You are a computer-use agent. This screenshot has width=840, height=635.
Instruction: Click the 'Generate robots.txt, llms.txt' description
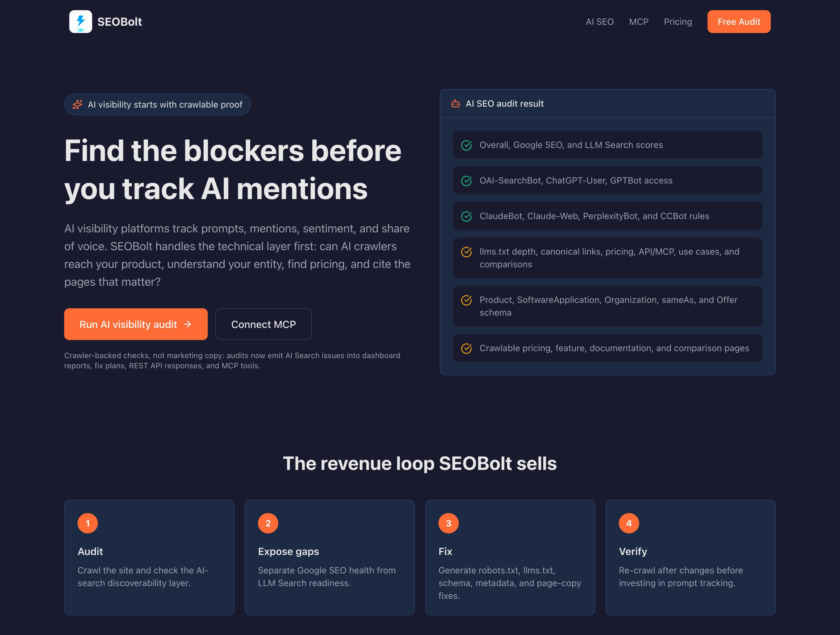[510, 583]
